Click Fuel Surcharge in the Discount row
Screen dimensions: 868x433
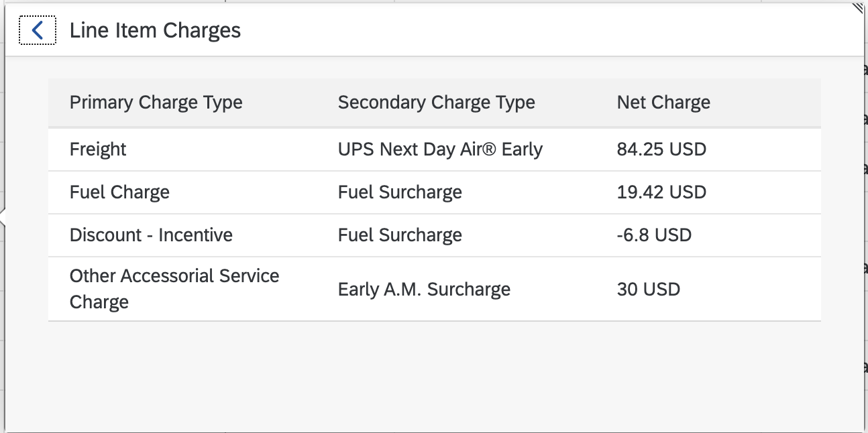coord(400,235)
